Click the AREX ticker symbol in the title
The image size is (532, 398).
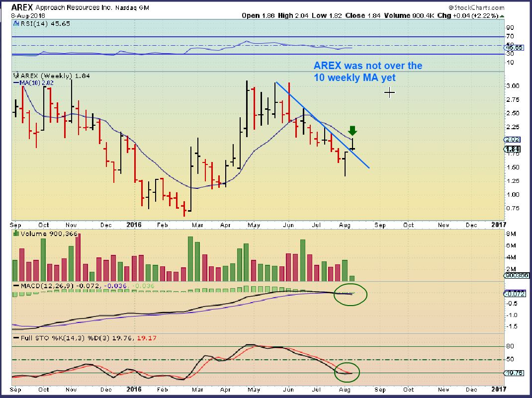[x=22, y=7]
